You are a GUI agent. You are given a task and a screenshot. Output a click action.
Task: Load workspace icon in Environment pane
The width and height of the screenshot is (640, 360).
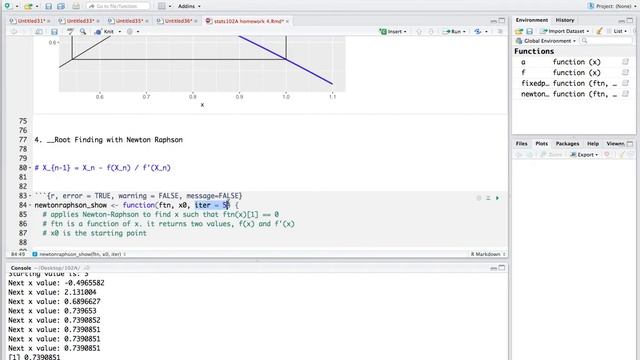click(519, 31)
